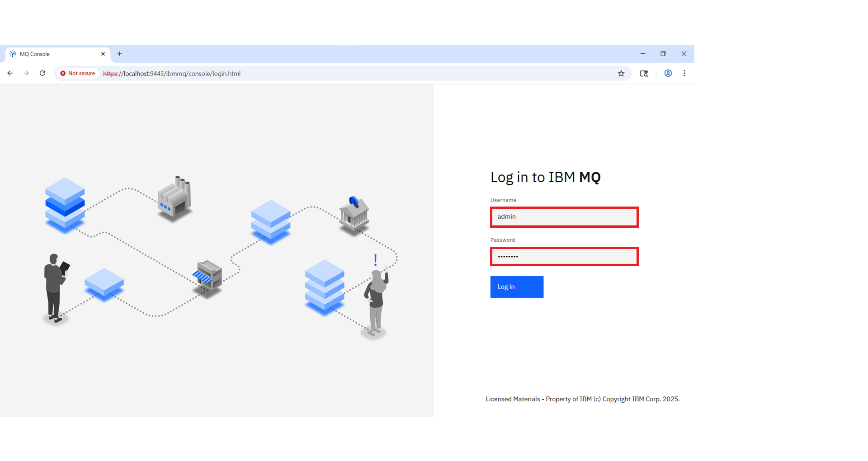Click the browser forward arrow
Viewport: 868px width, 461px height.
click(26, 73)
